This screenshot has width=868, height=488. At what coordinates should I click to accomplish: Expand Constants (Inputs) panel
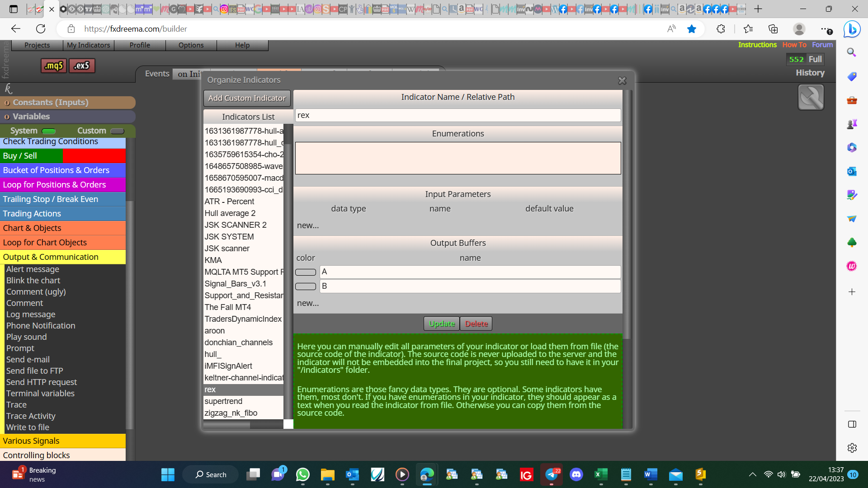[x=68, y=103]
